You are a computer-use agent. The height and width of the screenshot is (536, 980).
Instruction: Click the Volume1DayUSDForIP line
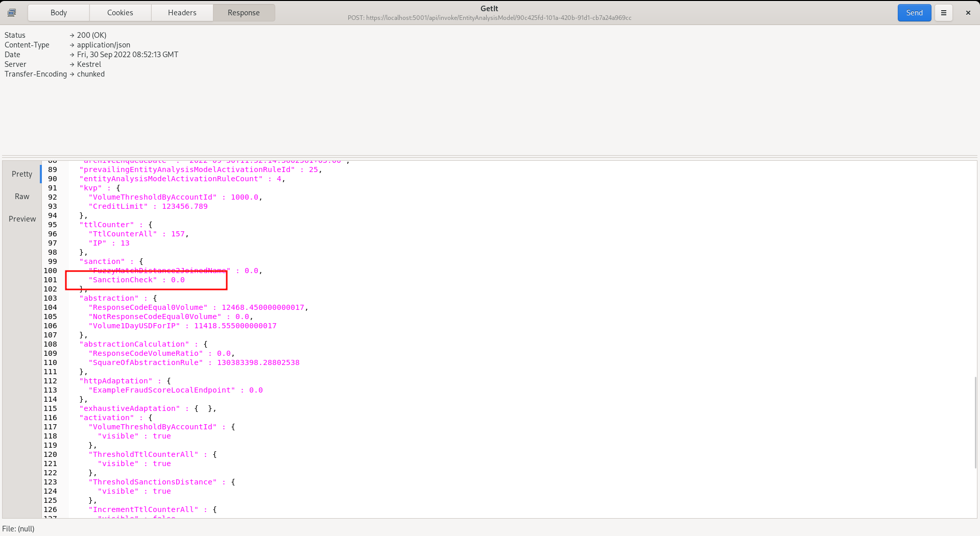pyautogui.click(x=182, y=326)
